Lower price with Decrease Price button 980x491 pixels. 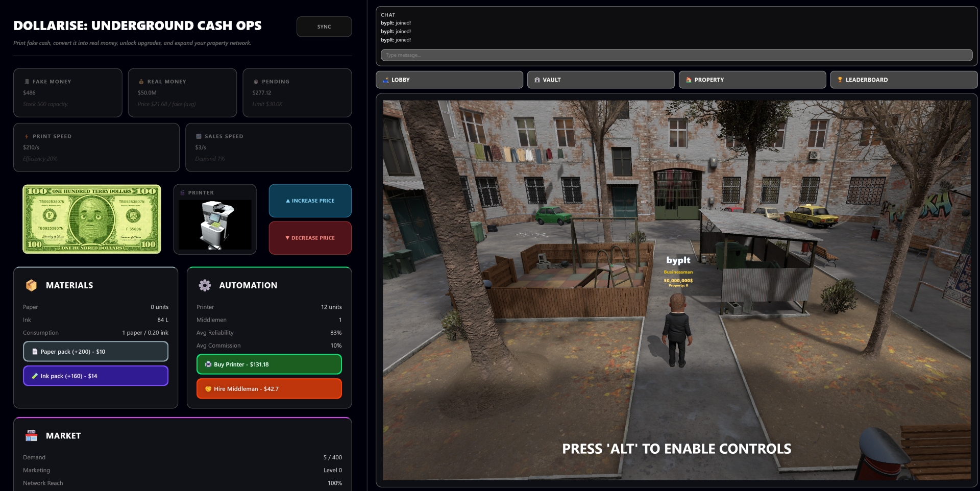coord(310,238)
